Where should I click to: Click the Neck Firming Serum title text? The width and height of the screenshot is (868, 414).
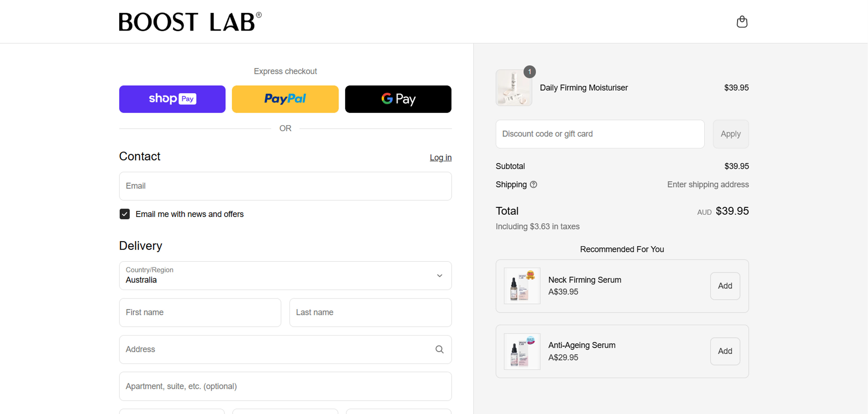click(x=585, y=280)
